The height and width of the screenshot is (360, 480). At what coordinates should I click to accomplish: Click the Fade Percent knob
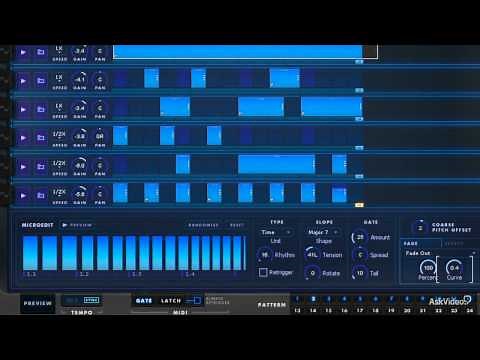(428, 268)
